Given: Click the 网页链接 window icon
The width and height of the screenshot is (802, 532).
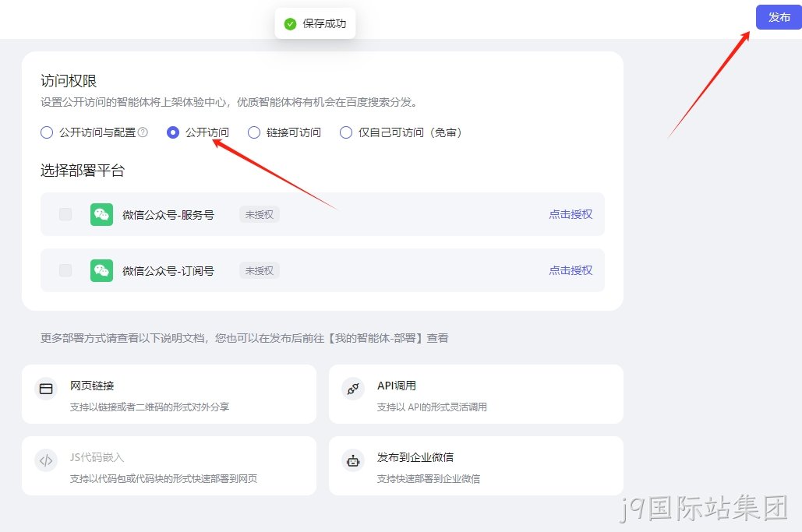Looking at the screenshot, I should point(46,389).
